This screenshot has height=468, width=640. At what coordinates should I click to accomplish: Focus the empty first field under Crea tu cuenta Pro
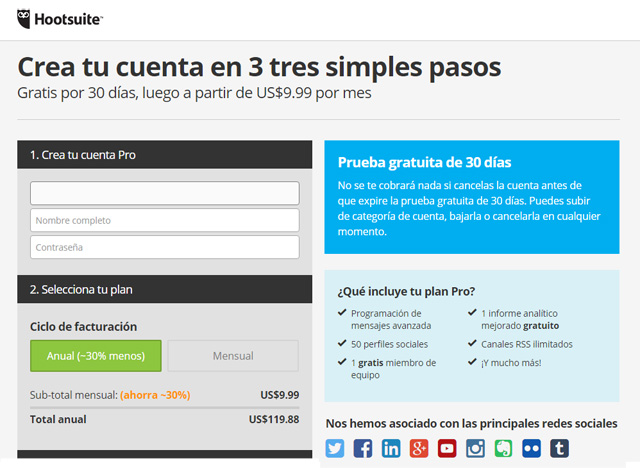tap(164, 193)
